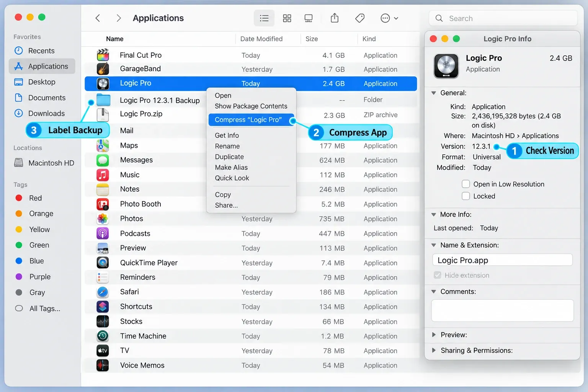This screenshot has height=392, width=588.
Task: Select the Purple tag in sidebar
Action: click(33, 277)
